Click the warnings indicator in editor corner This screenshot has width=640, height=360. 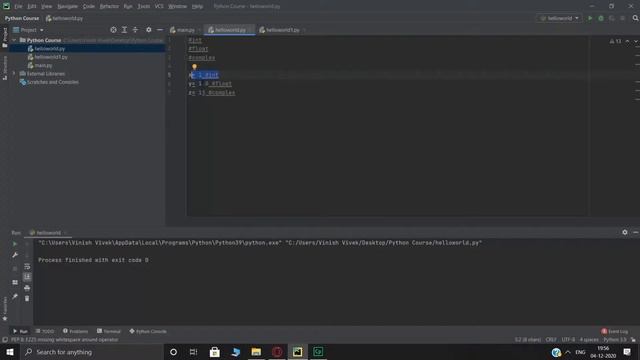click(x=616, y=41)
